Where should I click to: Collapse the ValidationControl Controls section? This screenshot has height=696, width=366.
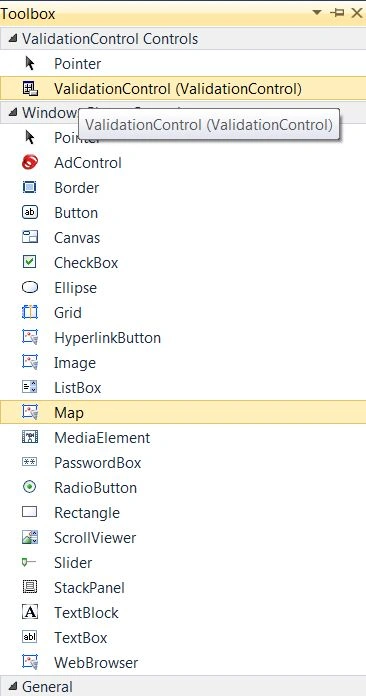[13, 39]
